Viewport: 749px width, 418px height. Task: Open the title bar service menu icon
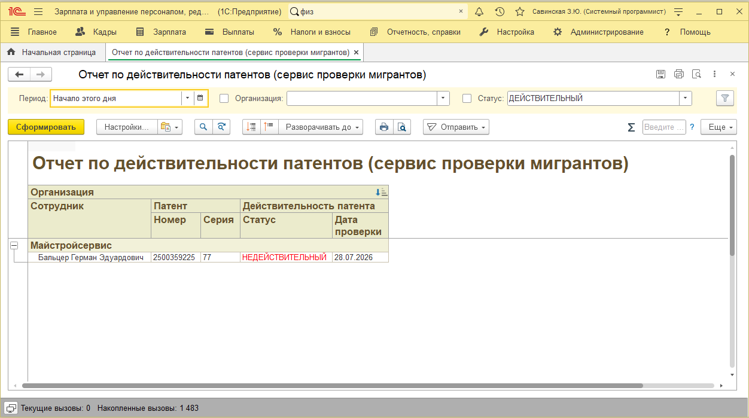point(678,11)
